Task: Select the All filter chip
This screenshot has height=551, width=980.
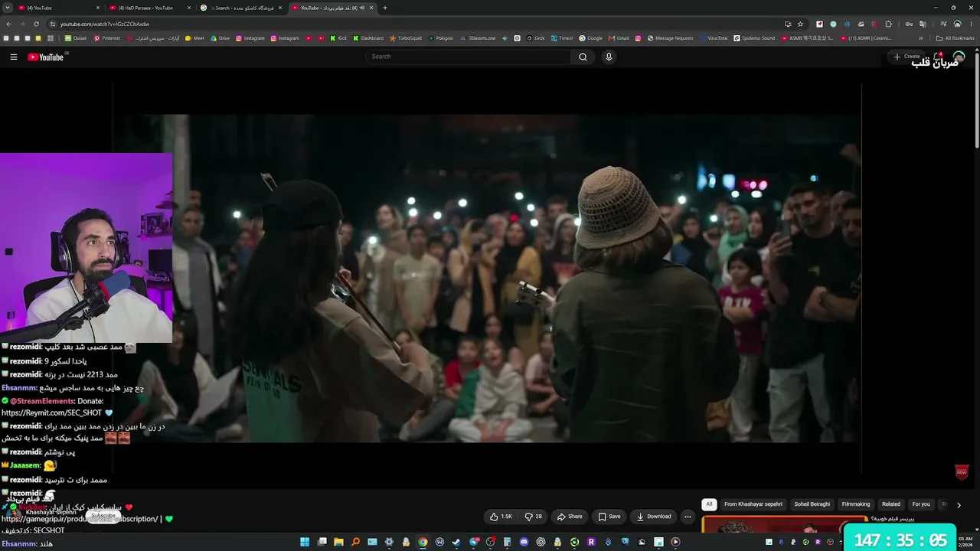Action: click(709, 504)
